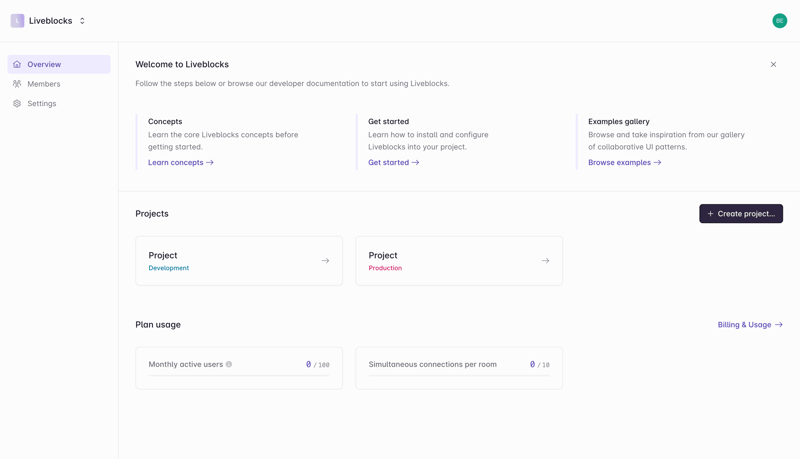
Task: Click the Overview home icon
Action: click(17, 64)
